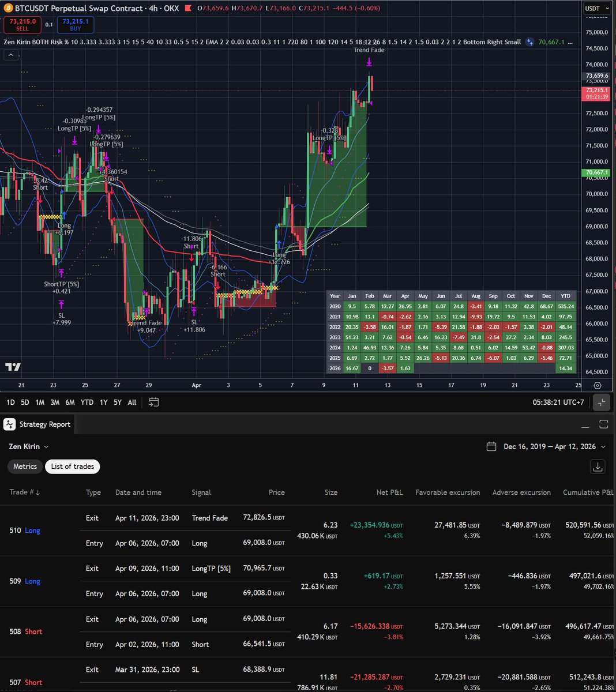
Task: Select trade row 510 Long
Action: tap(308, 531)
